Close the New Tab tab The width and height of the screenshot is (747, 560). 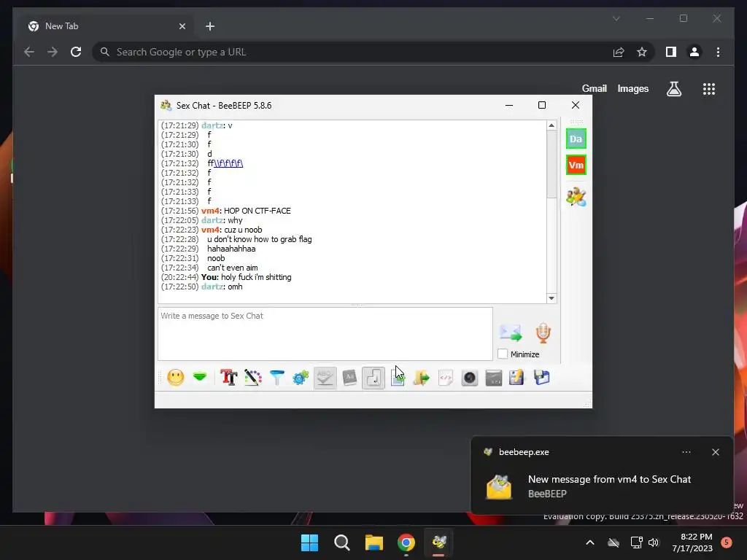pos(182,26)
